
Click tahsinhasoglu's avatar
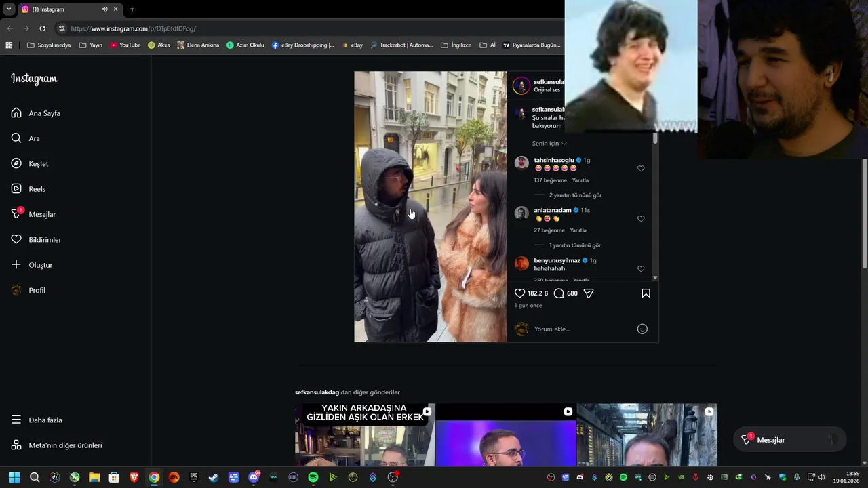click(521, 163)
